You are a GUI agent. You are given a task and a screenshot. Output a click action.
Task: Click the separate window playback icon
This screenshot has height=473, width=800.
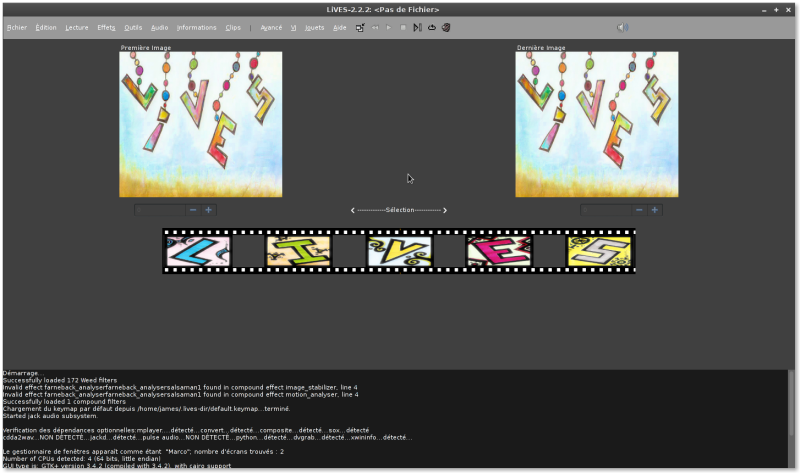pyautogui.click(x=360, y=28)
